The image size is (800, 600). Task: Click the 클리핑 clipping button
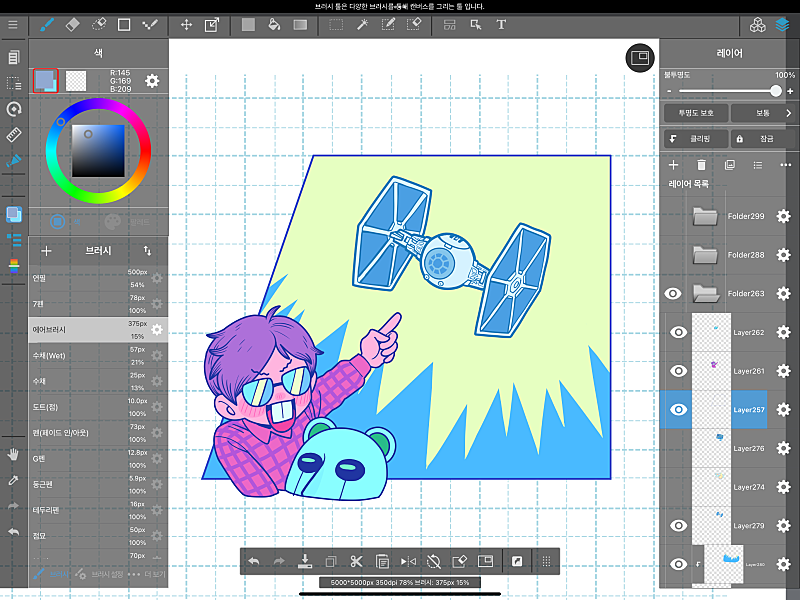click(x=695, y=139)
